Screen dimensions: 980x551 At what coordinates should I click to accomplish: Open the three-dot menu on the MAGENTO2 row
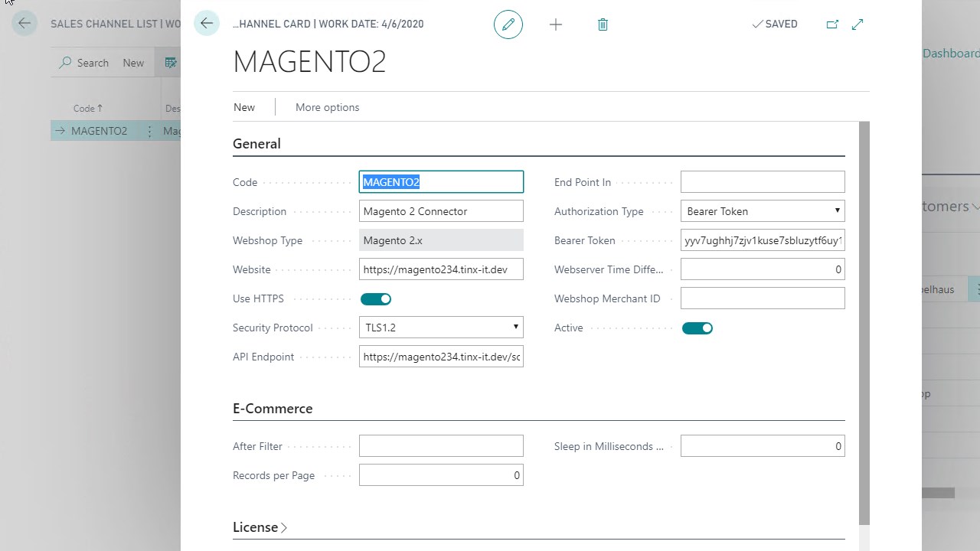click(x=149, y=131)
